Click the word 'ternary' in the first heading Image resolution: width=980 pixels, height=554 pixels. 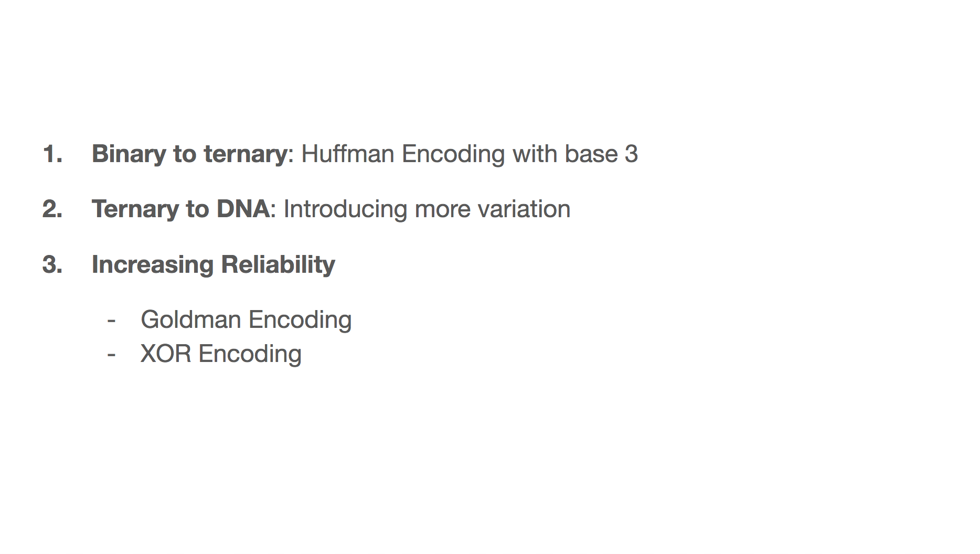pyautogui.click(x=246, y=155)
